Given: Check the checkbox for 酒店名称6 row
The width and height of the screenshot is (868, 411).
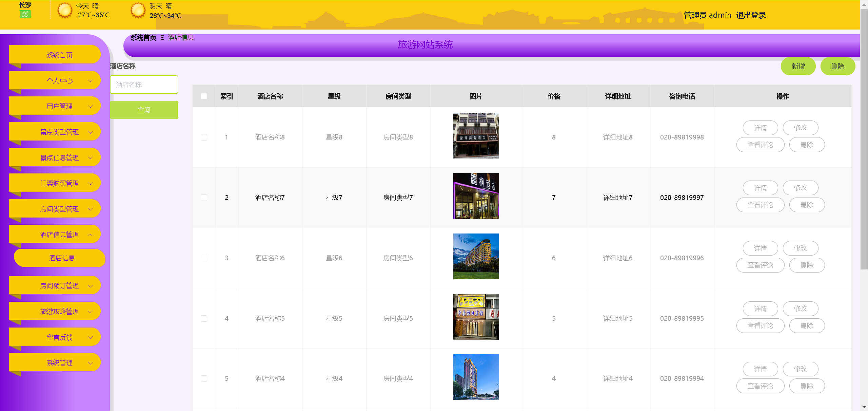Looking at the screenshot, I should click(x=204, y=258).
